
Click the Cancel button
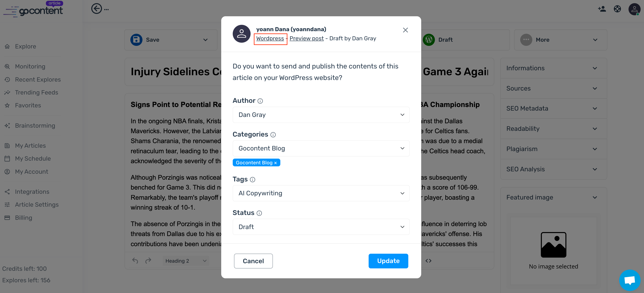pos(253,261)
